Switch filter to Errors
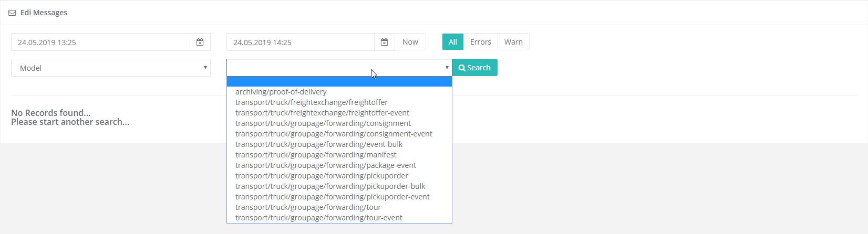 480,42
